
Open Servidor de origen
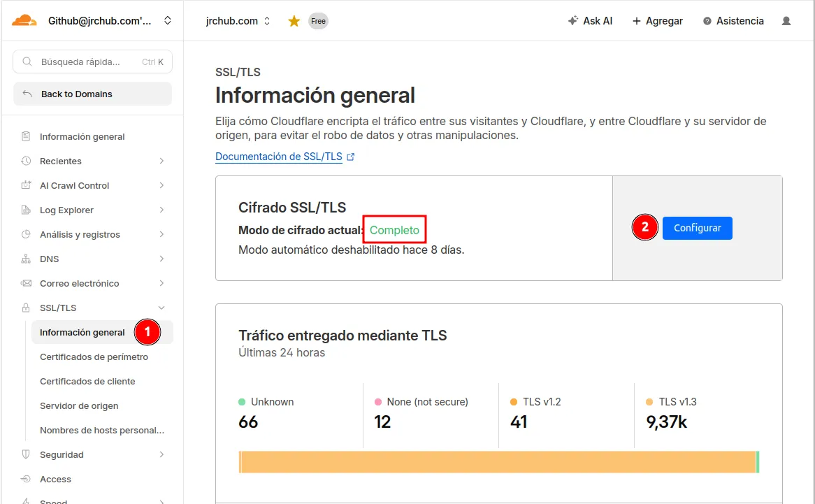click(79, 406)
